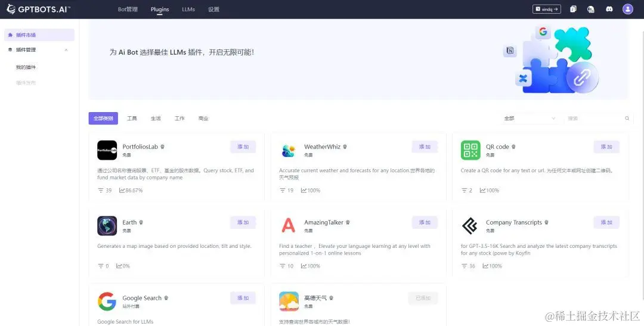Viewport: 644px width, 326px height.
Task: Click the Google Search plugin logo
Action: pos(107,302)
